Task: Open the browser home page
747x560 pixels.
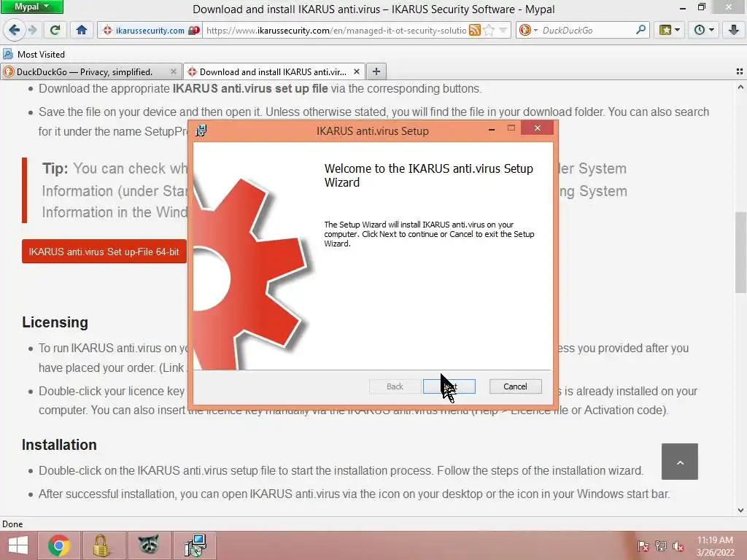Action: coord(82,30)
